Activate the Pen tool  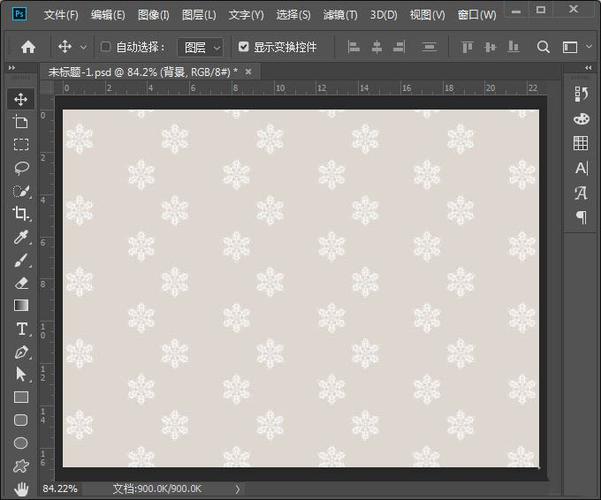click(x=21, y=352)
